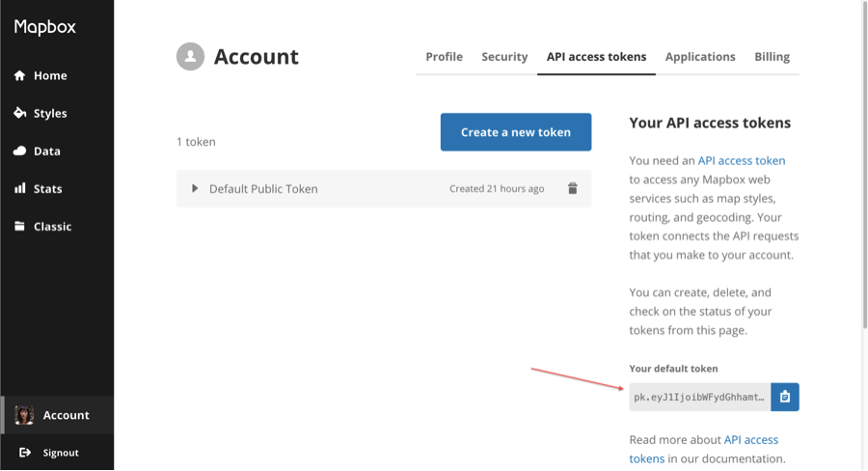The image size is (868, 471).
Task: Click the Data cloud icon
Action: (x=19, y=152)
